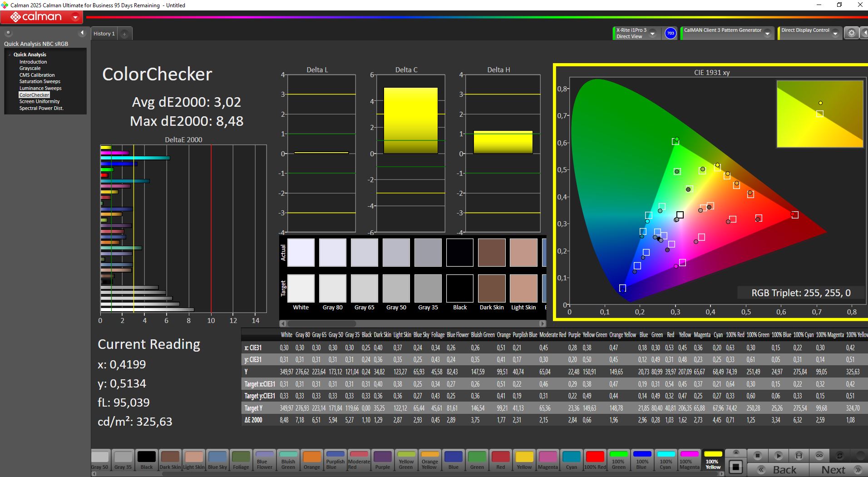The image size is (868, 477).
Task: Switch to the History 1 tab
Action: click(x=104, y=34)
